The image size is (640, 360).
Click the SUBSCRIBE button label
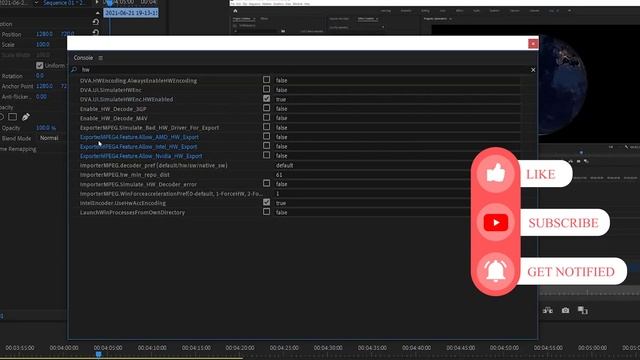coord(563,223)
